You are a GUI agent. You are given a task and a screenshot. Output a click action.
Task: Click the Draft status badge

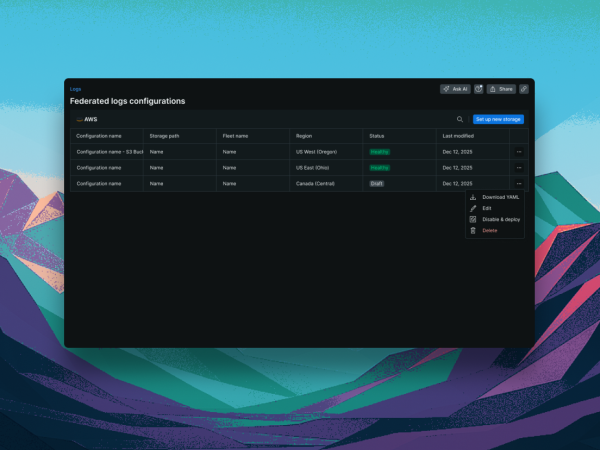[377, 184]
